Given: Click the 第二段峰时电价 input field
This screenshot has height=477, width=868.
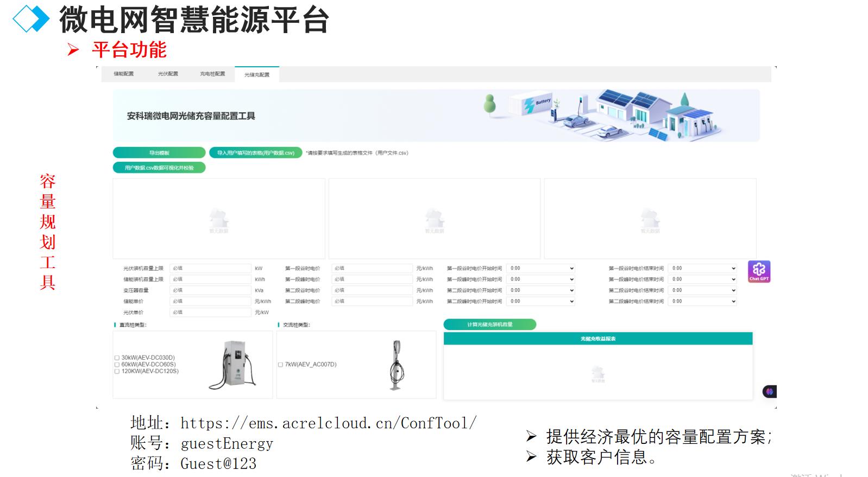Looking at the screenshot, I should [x=372, y=301].
